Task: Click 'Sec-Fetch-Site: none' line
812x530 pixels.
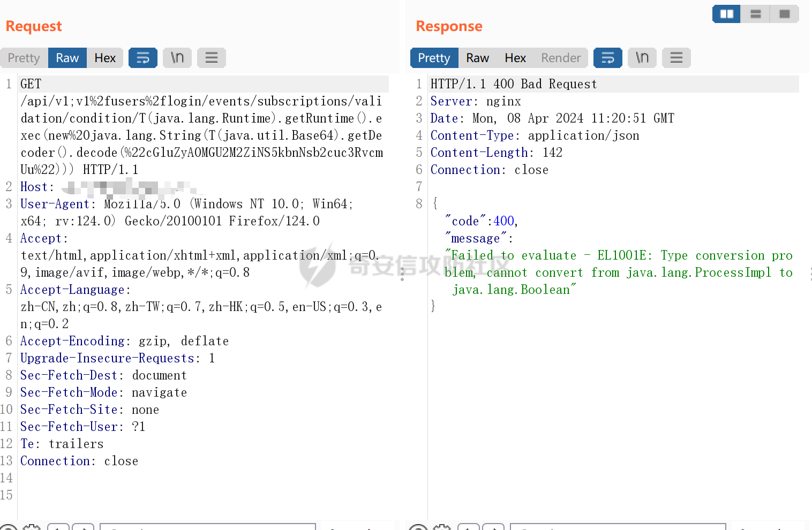Action: coord(89,410)
